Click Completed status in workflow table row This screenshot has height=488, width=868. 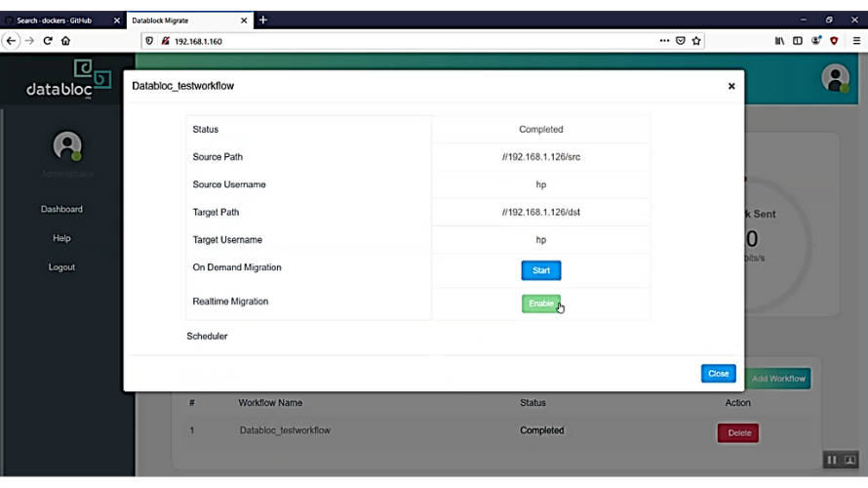point(541,430)
